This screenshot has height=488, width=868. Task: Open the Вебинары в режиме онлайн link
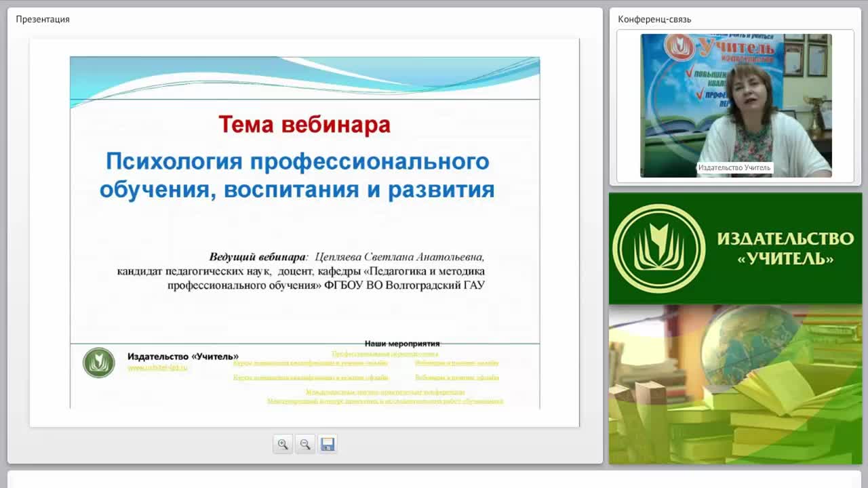[x=457, y=363]
